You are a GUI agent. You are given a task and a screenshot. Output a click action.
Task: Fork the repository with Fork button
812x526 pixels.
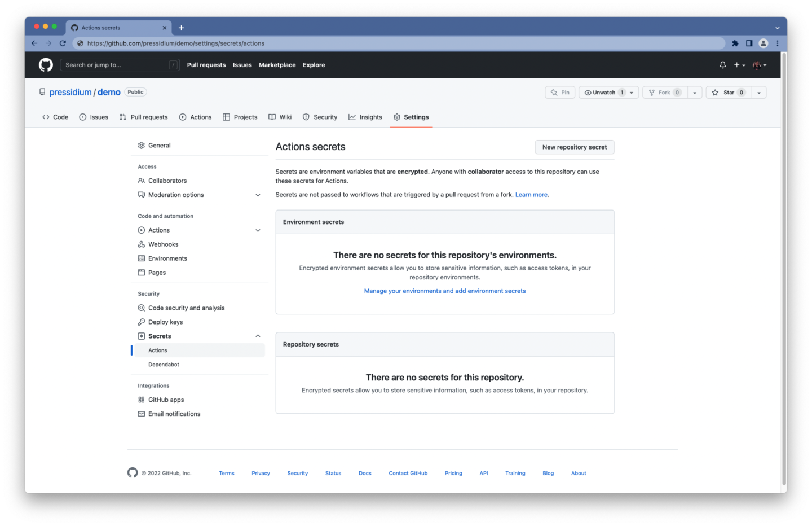[x=665, y=93]
